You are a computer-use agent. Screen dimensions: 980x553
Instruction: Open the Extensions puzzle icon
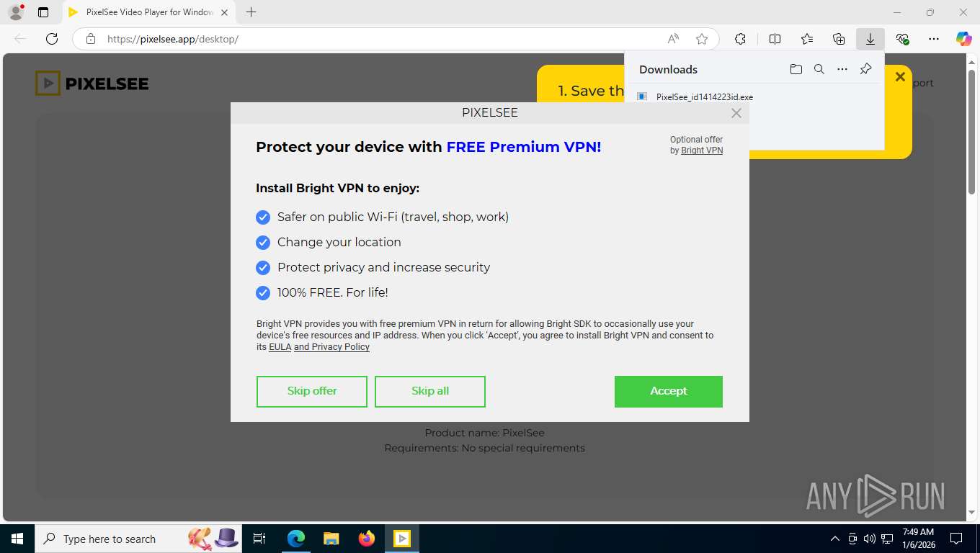740,39
